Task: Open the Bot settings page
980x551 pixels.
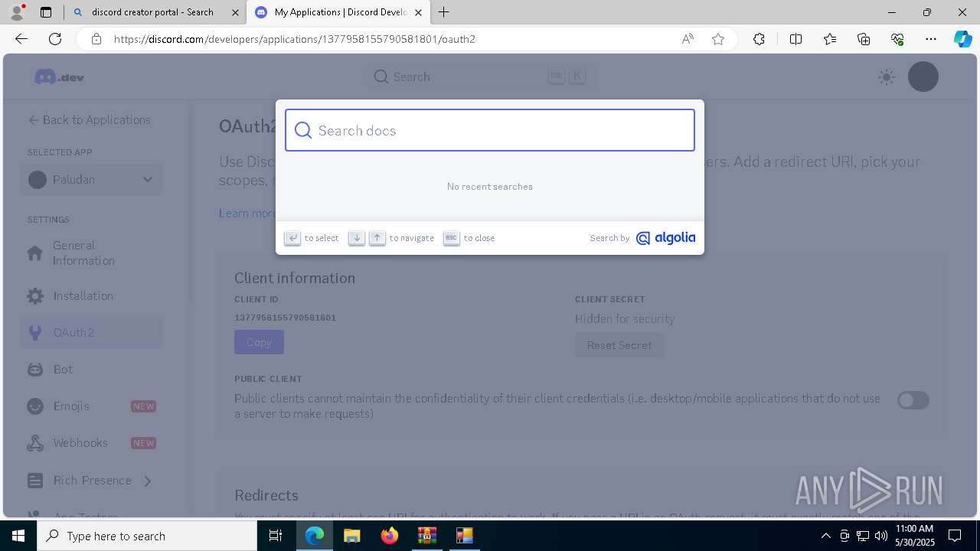Action: [x=91, y=370]
